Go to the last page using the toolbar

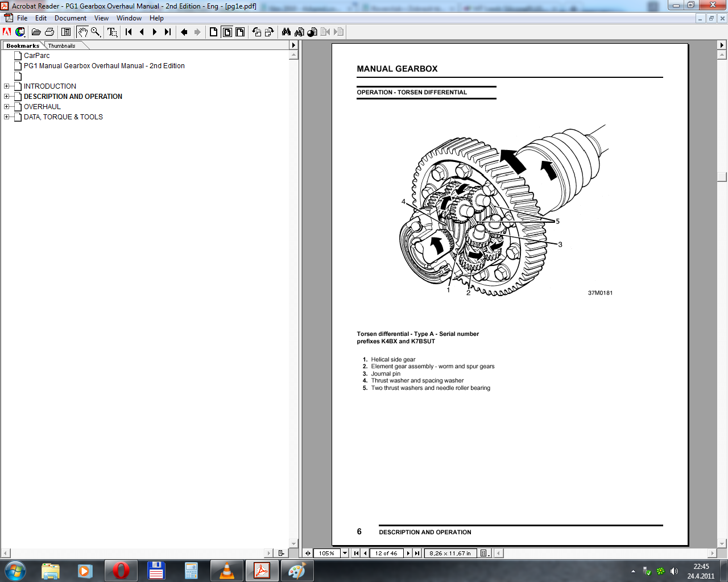tap(168, 32)
